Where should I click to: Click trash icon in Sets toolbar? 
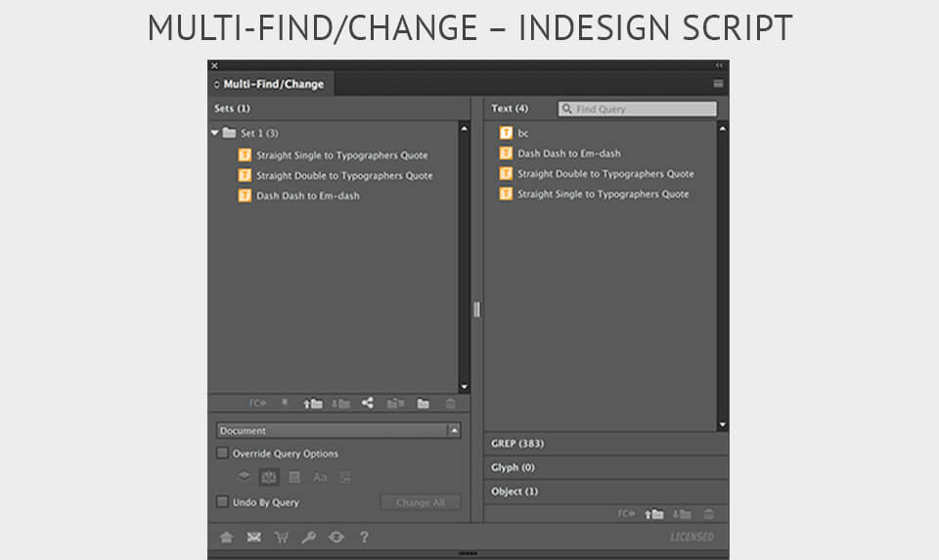click(450, 404)
